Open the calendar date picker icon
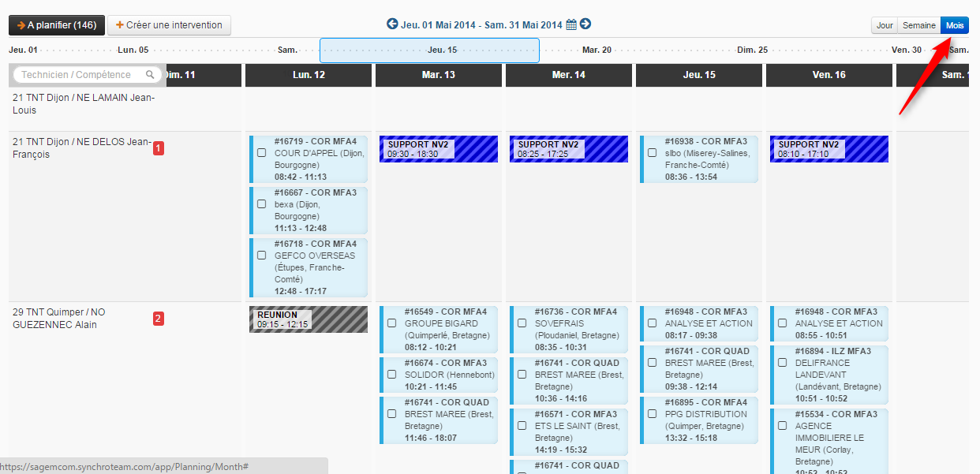This screenshot has height=474, width=980. pos(571,25)
